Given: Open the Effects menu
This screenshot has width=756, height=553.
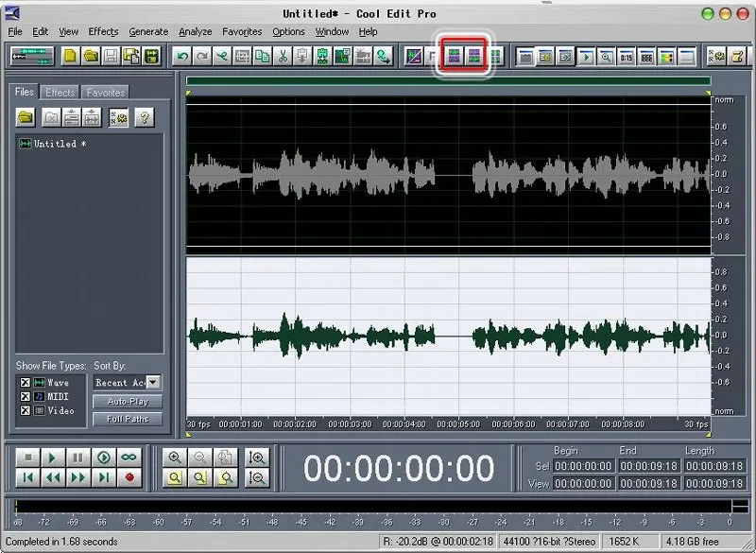Looking at the screenshot, I should [x=103, y=32].
